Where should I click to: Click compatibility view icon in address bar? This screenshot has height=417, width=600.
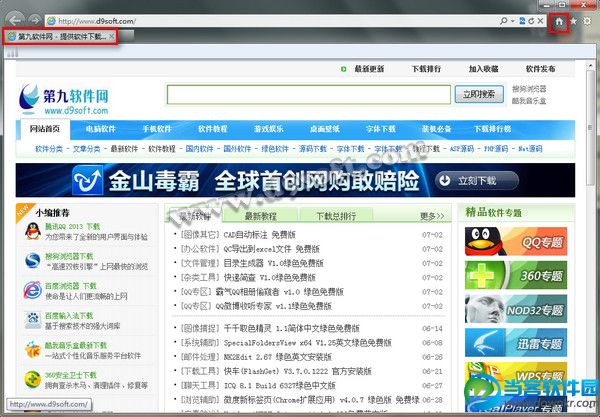522,21
